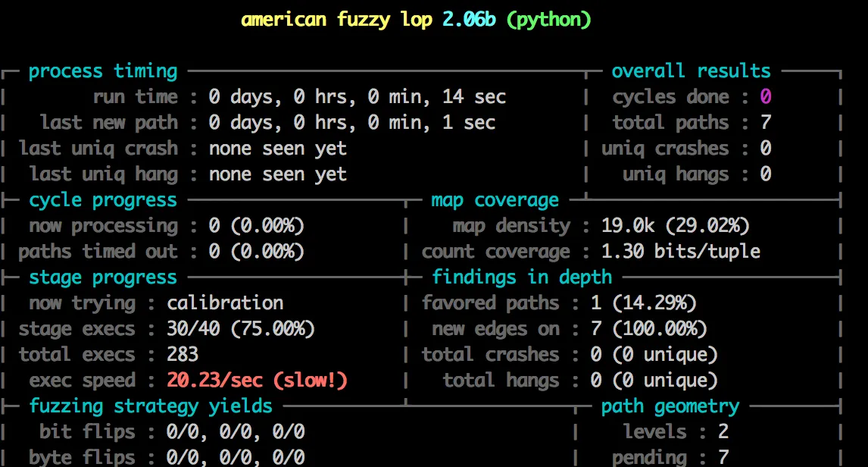
Task: Select the "cycle progress" section header
Action: pyautogui.click(x=103, y=200)
